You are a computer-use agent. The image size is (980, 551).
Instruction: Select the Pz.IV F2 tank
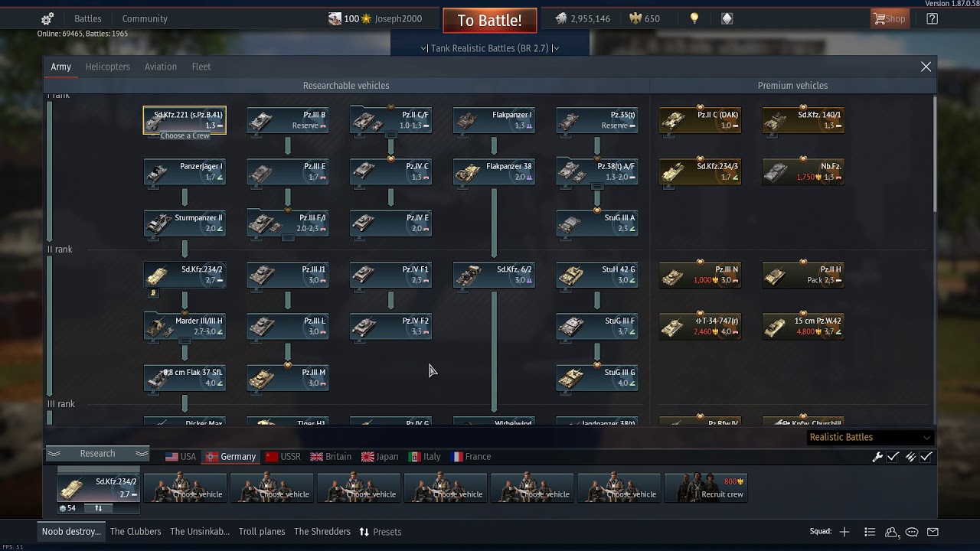point(391,326)
